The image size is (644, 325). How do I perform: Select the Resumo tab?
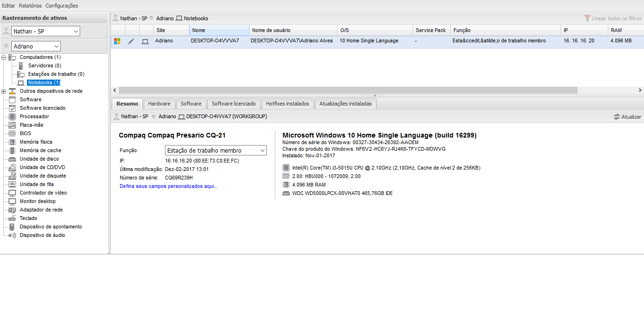(x=127, y=104)
